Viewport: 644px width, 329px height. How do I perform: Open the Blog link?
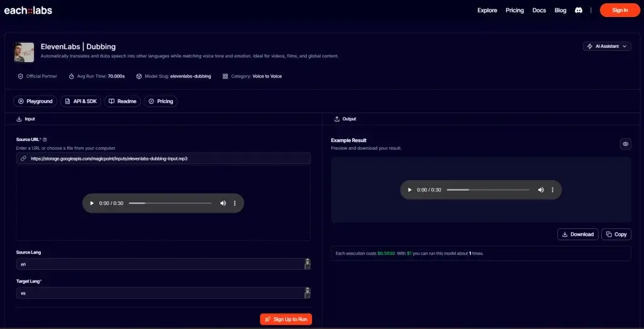(x=560, y=10)
